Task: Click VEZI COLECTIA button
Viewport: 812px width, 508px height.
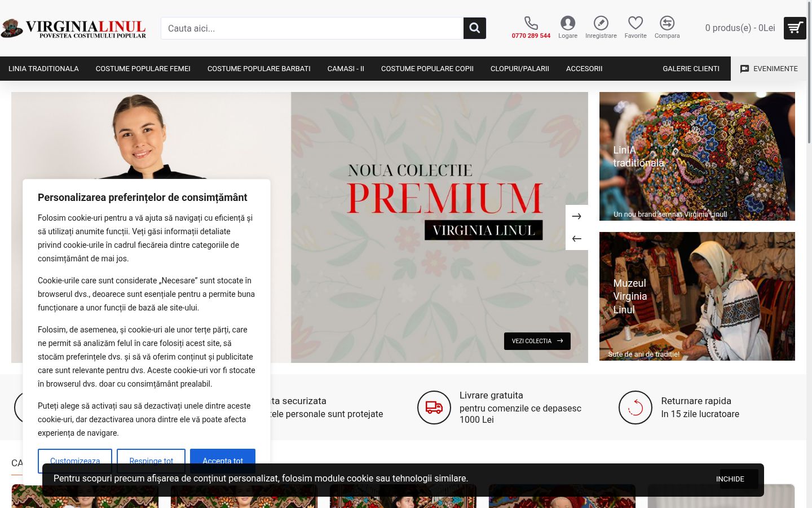Action: (537, 341)
